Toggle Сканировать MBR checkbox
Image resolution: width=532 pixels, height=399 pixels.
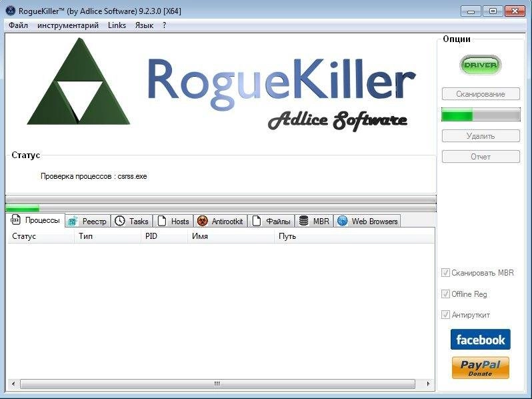[x=445, y=273]
